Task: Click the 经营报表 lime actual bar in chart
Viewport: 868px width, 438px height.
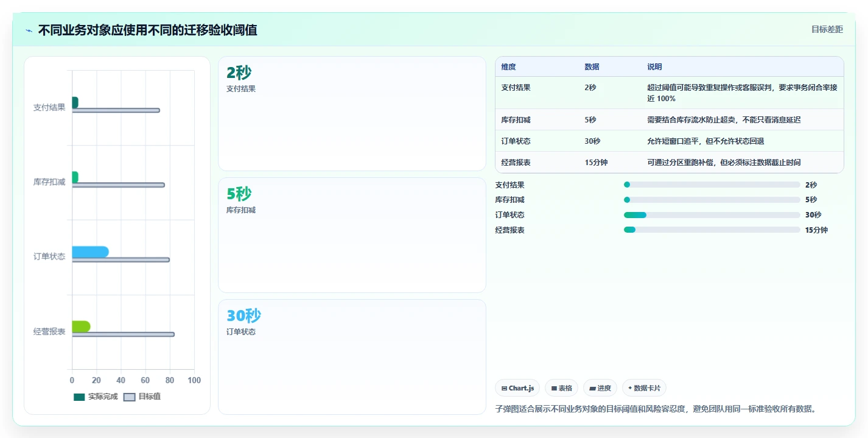Action: pyautogui.click(x=81, y=327)
